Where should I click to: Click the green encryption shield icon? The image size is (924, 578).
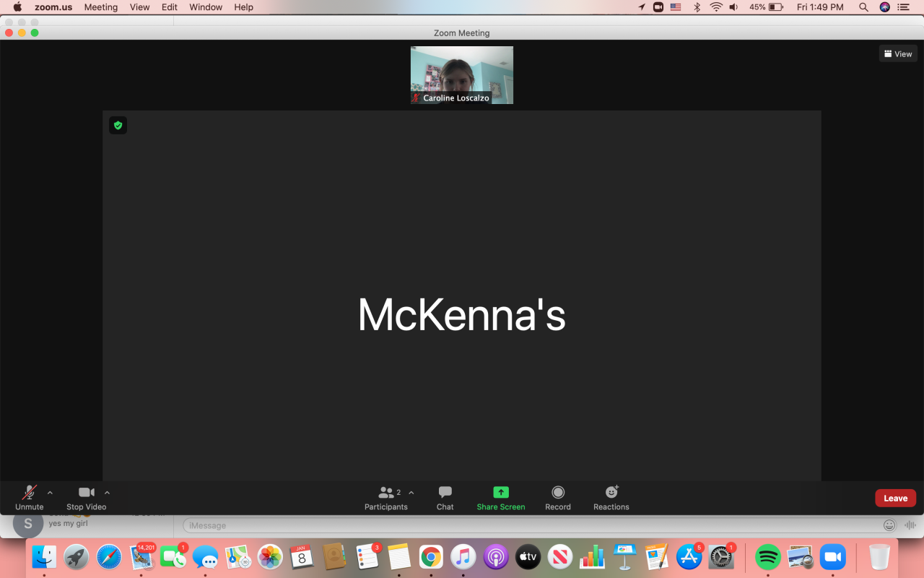118,125
